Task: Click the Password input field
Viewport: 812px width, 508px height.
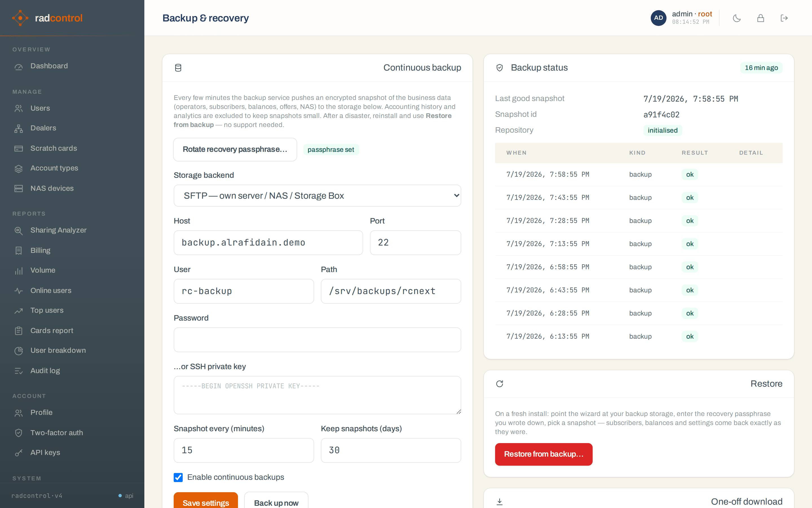Action: pos(317,340)
